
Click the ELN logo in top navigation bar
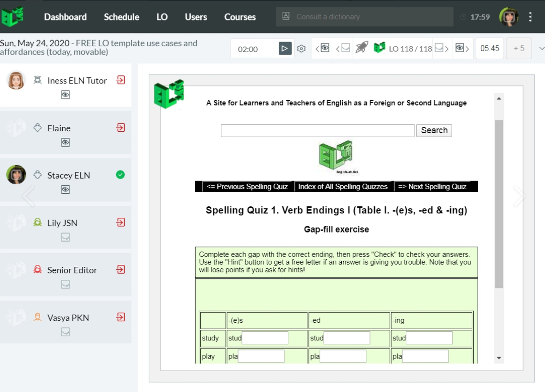pos(12,16)
